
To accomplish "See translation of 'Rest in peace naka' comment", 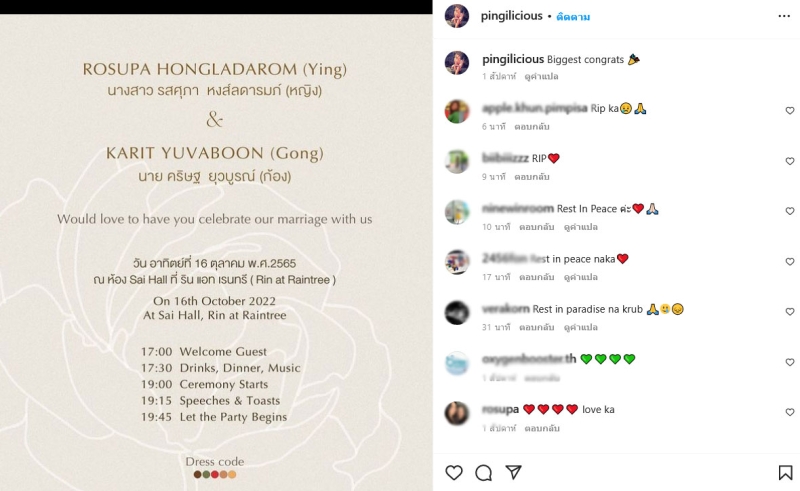I will [x=581, y=277].
